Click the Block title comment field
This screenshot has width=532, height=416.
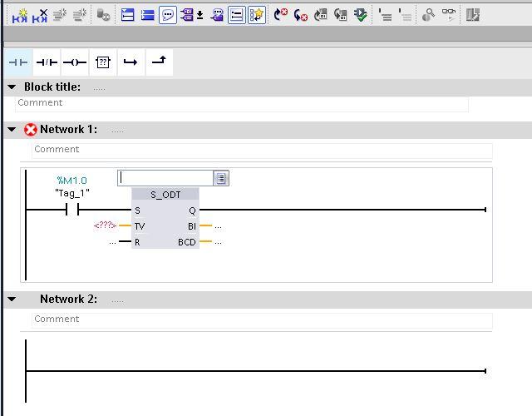coord(242,103)
